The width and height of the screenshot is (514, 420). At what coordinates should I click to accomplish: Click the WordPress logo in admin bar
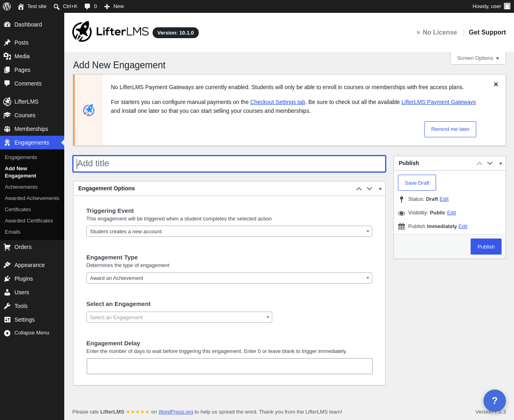7,6
